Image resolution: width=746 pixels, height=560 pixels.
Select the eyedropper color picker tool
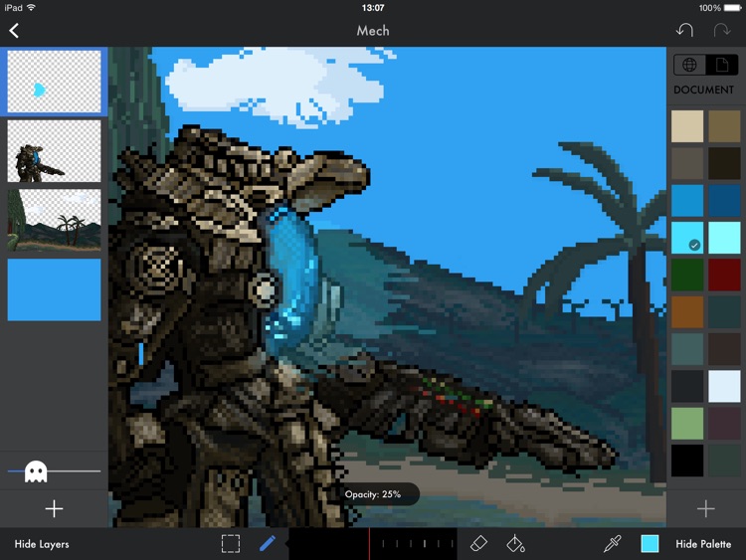coord(613,543)
